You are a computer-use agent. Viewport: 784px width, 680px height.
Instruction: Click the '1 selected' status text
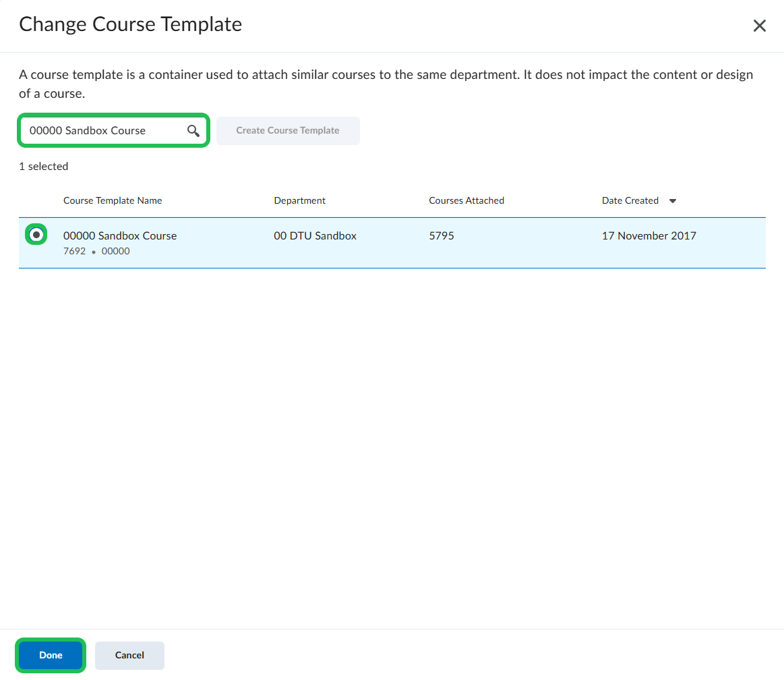tap(43, 166)
